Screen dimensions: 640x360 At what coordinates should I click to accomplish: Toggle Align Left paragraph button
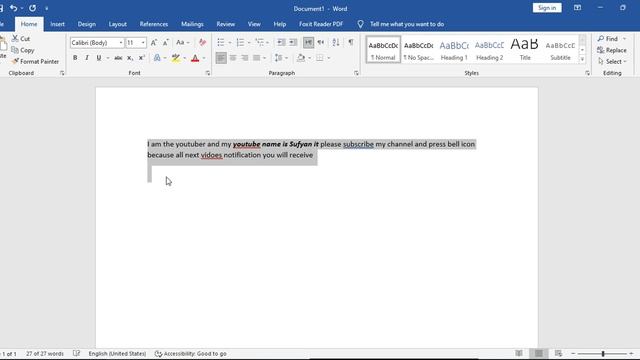(221, 58)
